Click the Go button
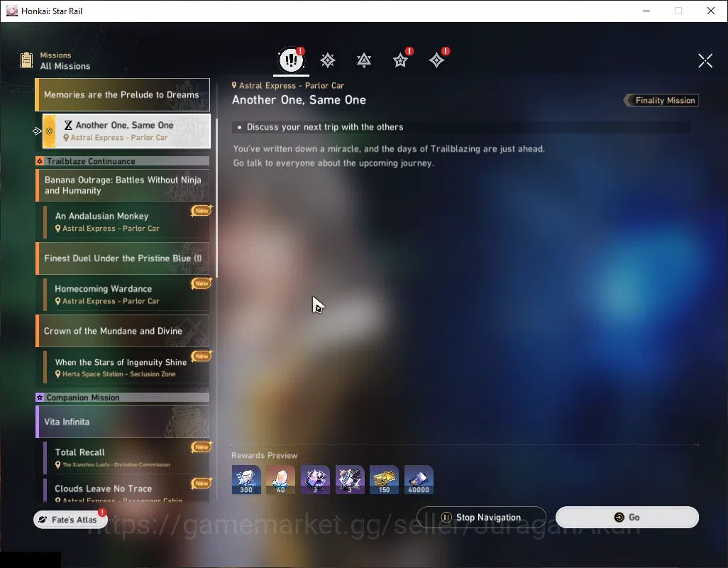Image resolution: width=728 pixels, height=568 pixels. coord(627,518)
